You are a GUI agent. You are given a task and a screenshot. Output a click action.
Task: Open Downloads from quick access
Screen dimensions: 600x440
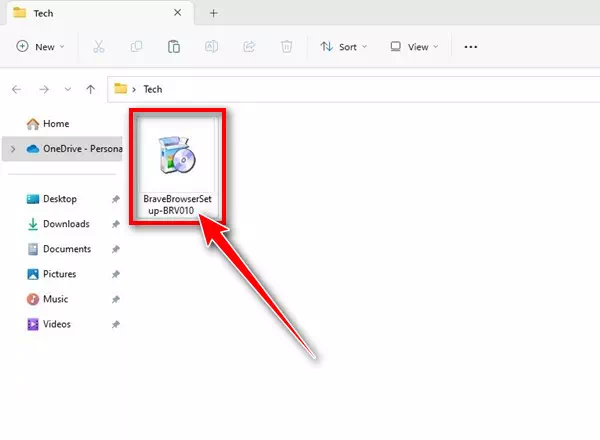59,224
